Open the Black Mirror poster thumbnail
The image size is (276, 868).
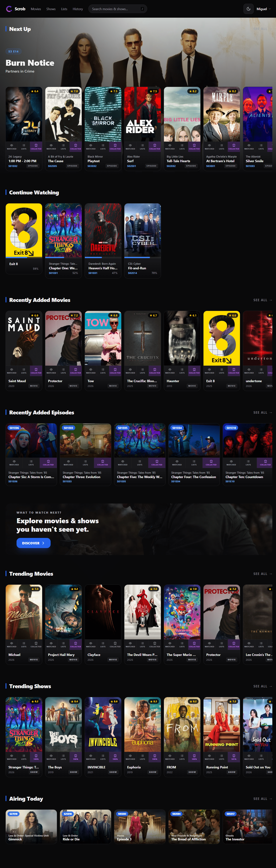[x=103, y=114]
